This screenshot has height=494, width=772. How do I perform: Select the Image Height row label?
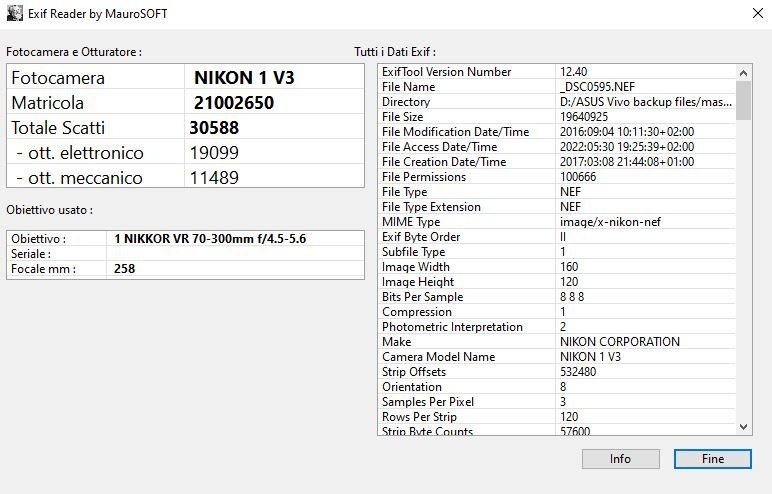click(418, 282)
